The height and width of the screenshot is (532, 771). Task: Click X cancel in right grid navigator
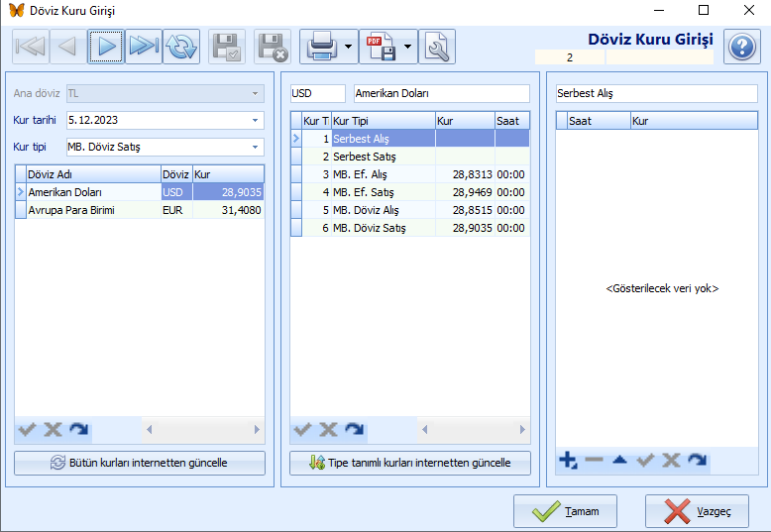point(671,461)
